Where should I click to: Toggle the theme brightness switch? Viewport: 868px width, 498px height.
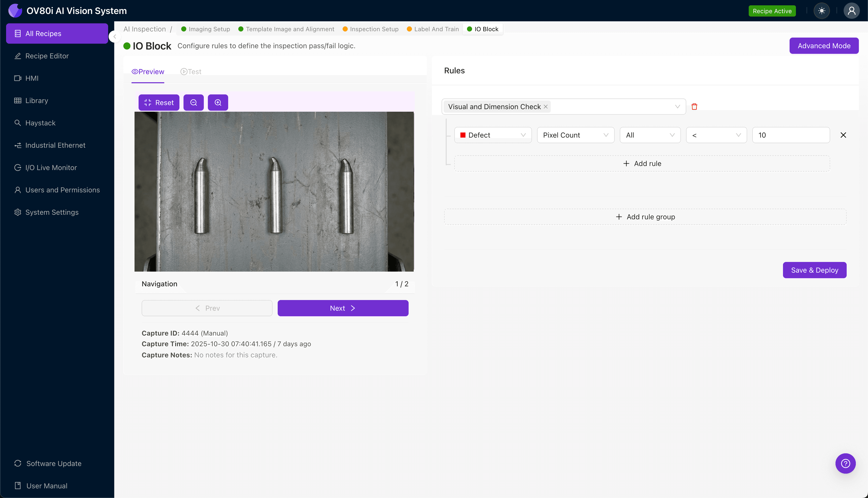(x=822, y=11)
